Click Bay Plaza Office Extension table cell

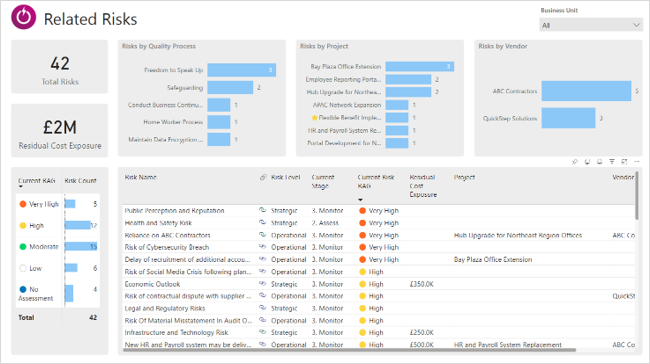click(493, 259)
